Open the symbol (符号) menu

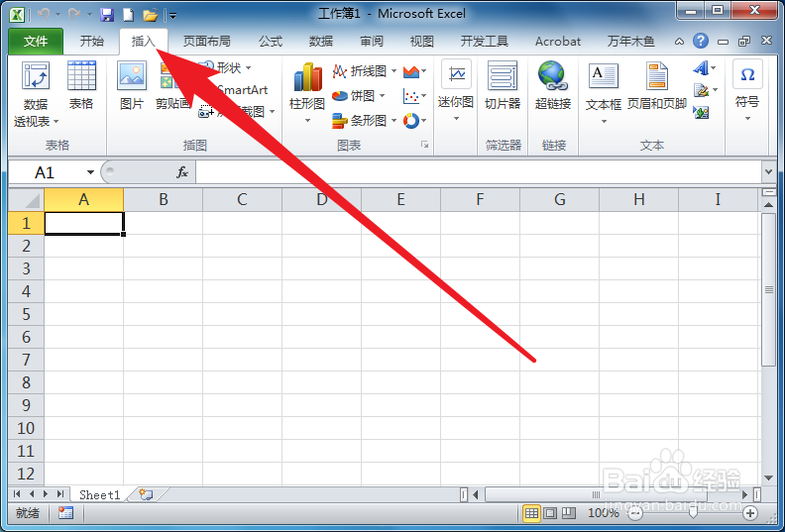pyautogui.click(x=747, y=90)
